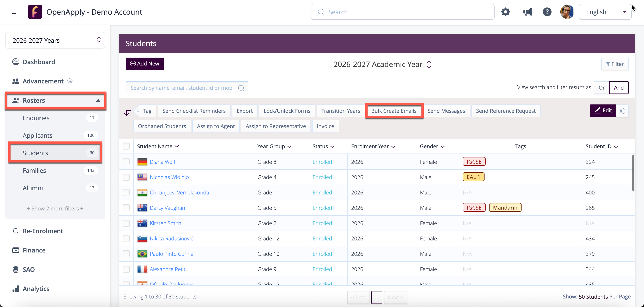The width and height of the screenshot is (644, 307).
Task: Open Nicholas Widjojo student link
Action: (169, 177)
